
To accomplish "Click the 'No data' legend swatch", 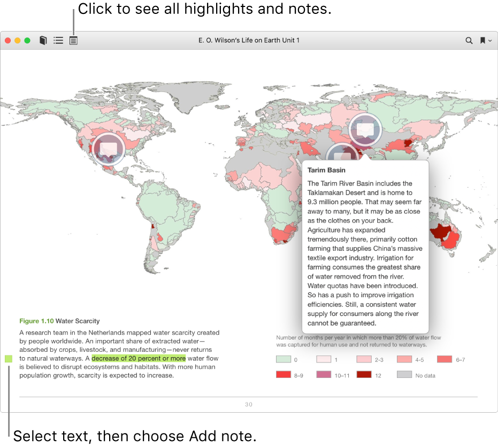I will (x=404, y=375).
